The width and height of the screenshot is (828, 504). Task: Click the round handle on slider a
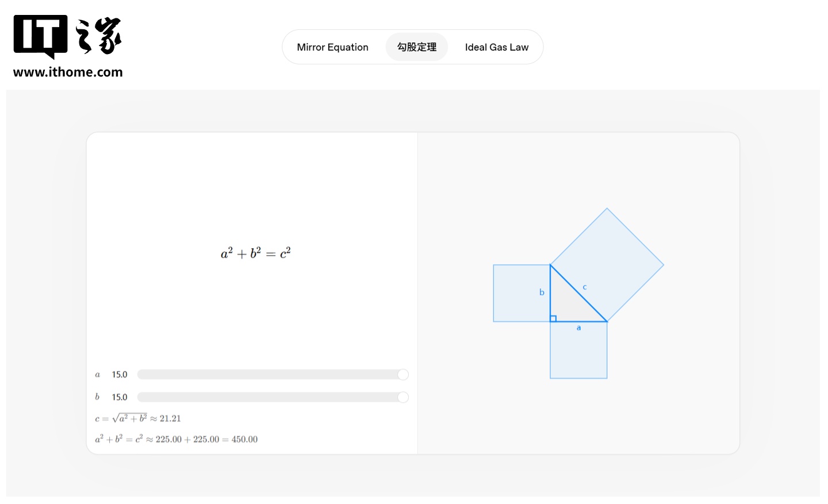(403, 375)
